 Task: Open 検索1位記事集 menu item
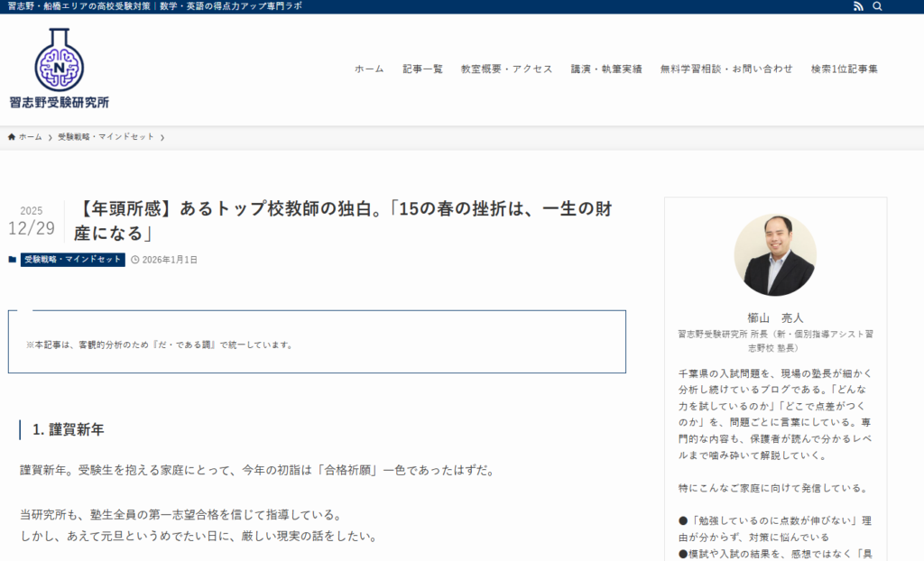(x=845, y=69)
